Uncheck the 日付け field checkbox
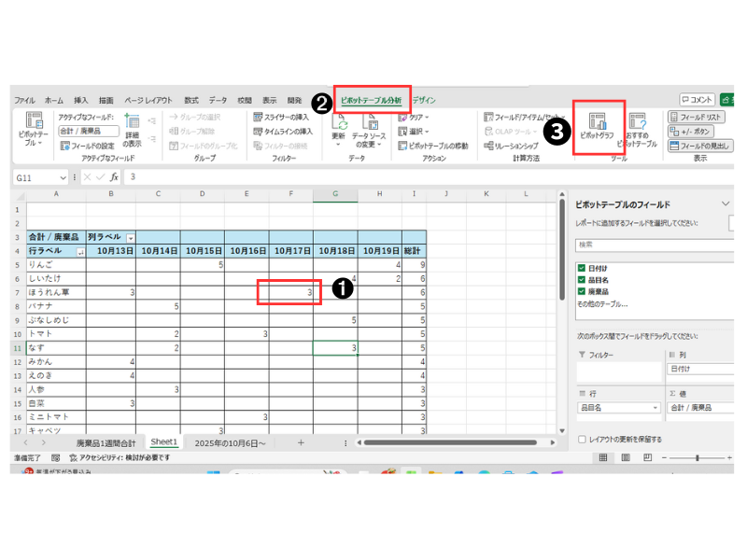Viewport: 747px width, 560px height. coord(582,268)
